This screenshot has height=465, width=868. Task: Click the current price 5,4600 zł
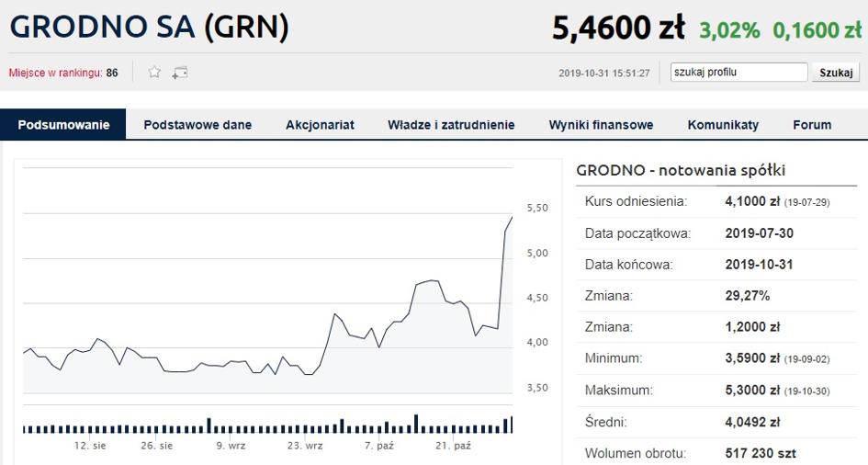click(x=618, y=28)
